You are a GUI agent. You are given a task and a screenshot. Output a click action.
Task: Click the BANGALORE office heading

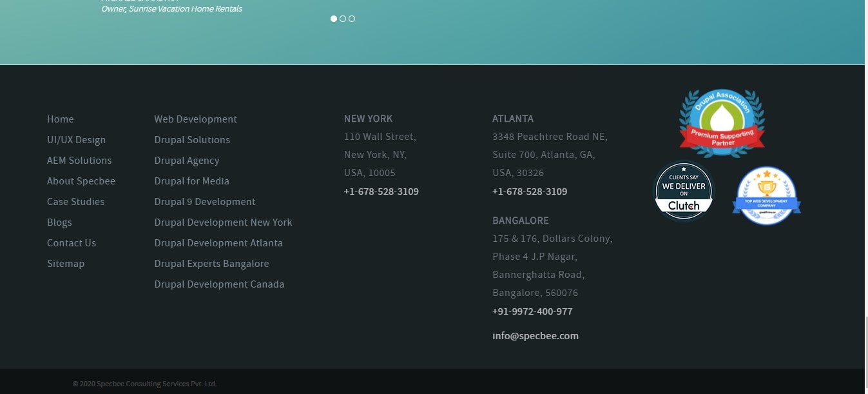tap(521, 221)
